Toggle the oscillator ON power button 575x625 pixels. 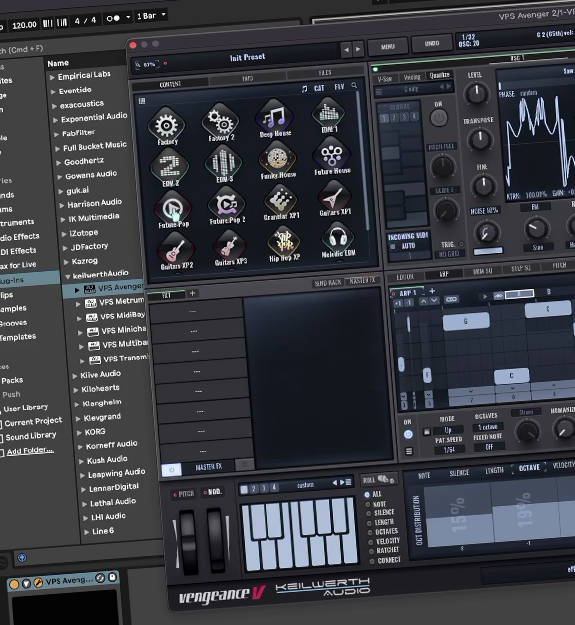pos(439,118)
